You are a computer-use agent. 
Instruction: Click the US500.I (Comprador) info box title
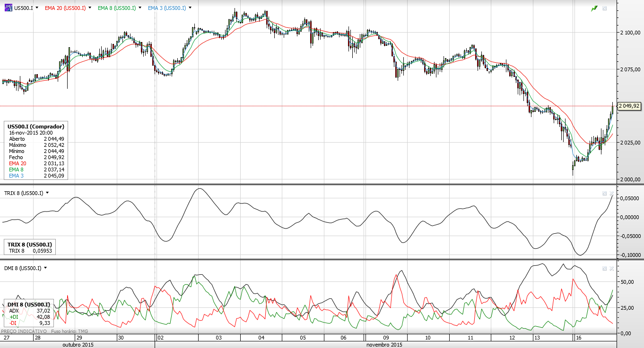click(36, 127)
